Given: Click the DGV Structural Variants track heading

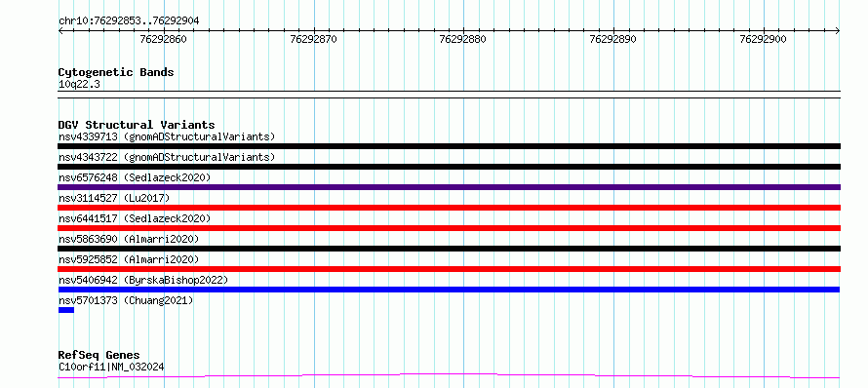Looking at the screenshot, I should coord(137,125).
